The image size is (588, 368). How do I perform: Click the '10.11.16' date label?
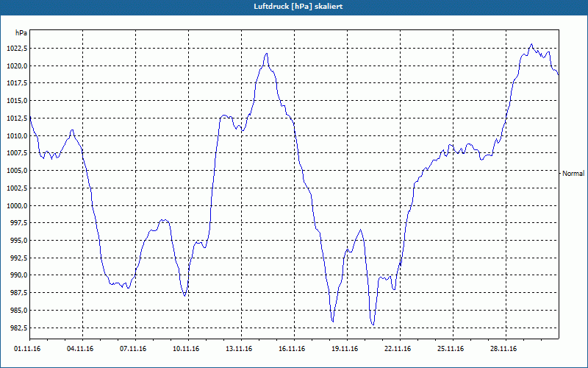pyautogui.click(x=186, y=349)
